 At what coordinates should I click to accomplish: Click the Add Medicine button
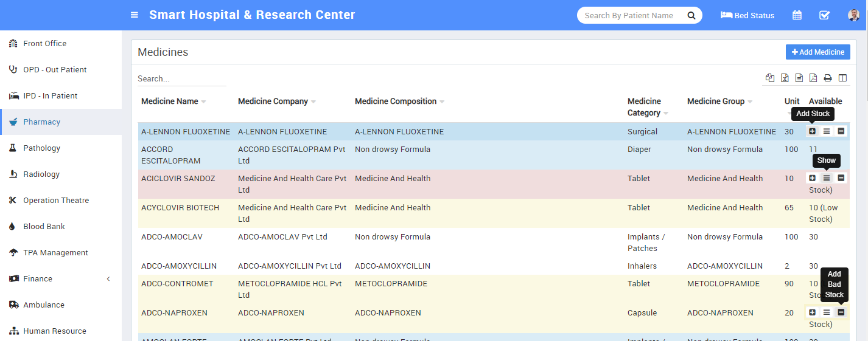pyautogui.click(x=817, y=52)
